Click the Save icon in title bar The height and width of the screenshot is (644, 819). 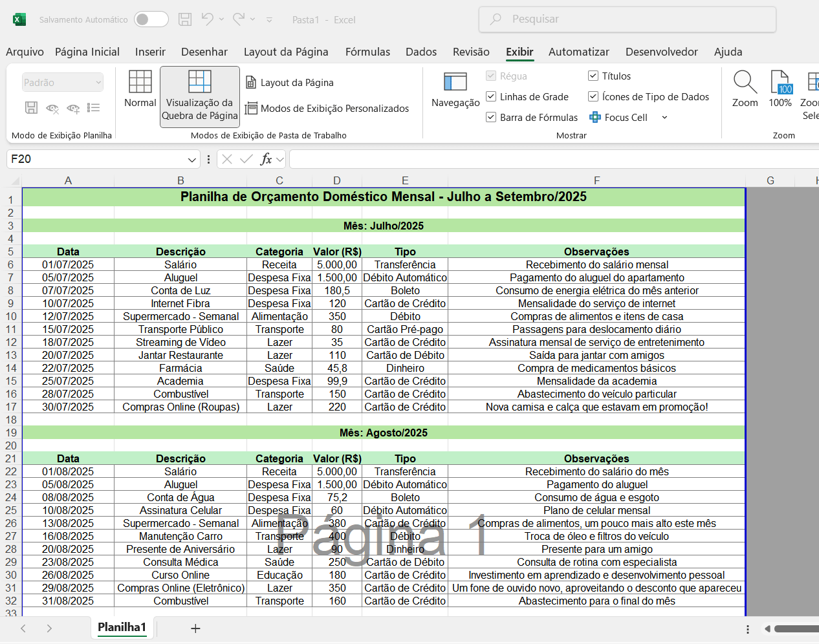(x=185, y=19)
